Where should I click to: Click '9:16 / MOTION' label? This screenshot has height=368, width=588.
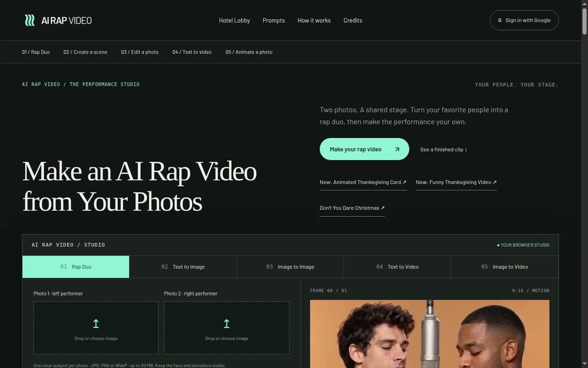tap(531, 291)
